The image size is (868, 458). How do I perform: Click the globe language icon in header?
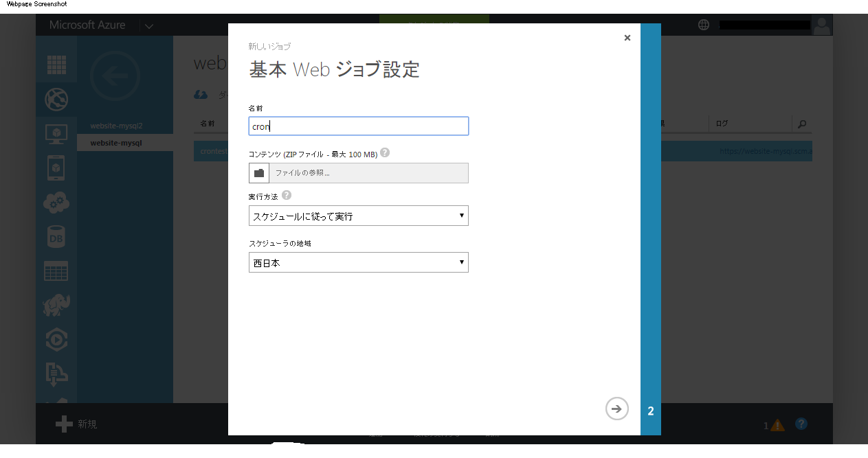click(704, 25)
